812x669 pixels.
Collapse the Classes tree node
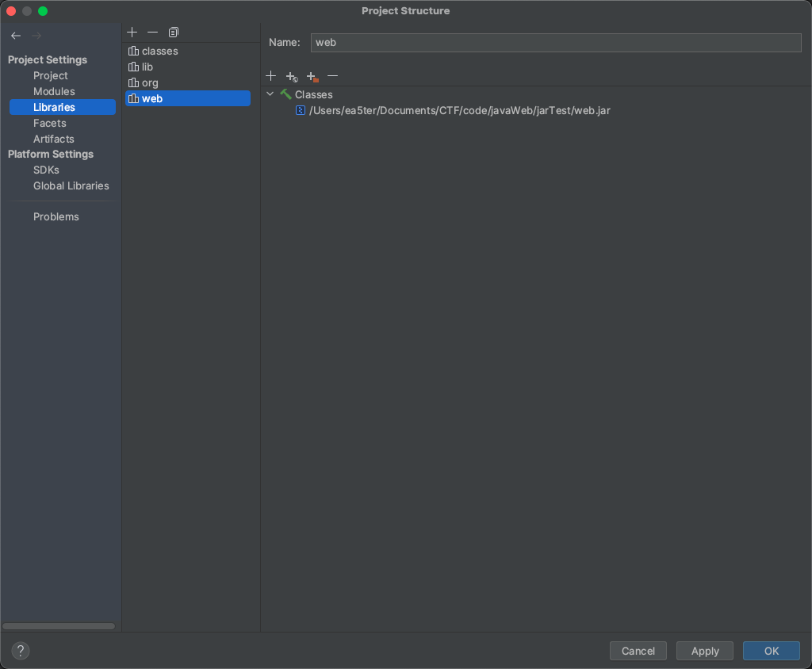tap(270, 94)
